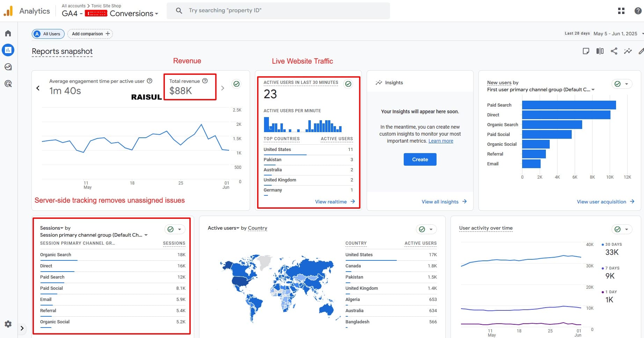The height and width of the screenshot is (338, 644).
Task: Click Tonic Site Shop breadcrumb
Action: tap(106, 6)
